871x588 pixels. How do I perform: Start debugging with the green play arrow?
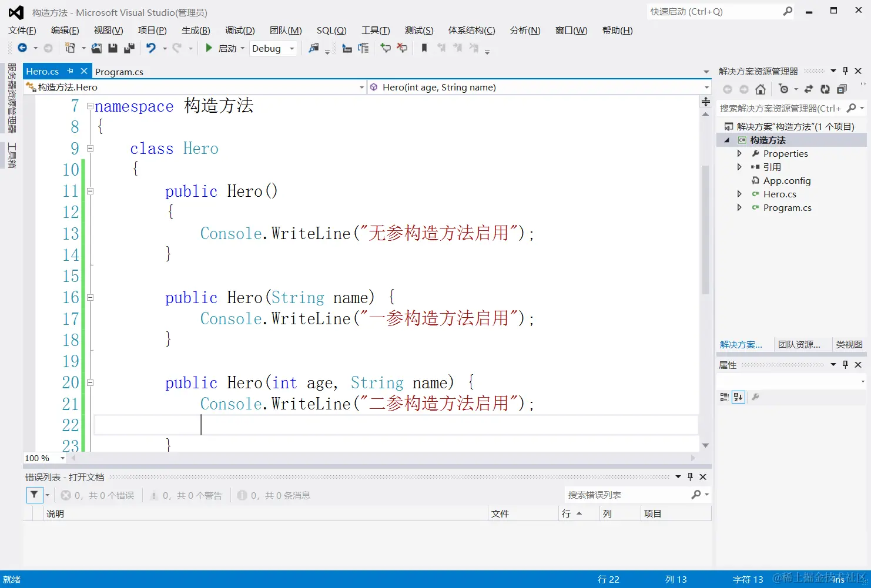coord(209,48)
